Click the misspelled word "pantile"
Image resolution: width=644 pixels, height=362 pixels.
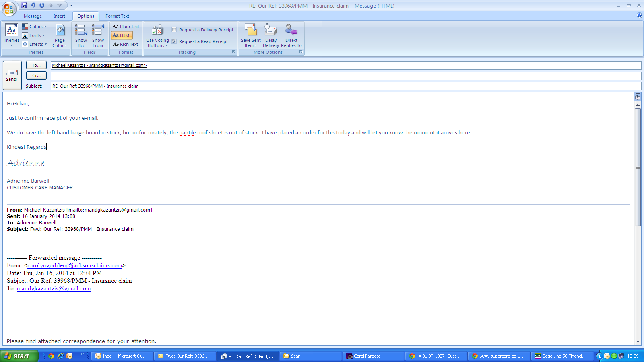point(188,133)
